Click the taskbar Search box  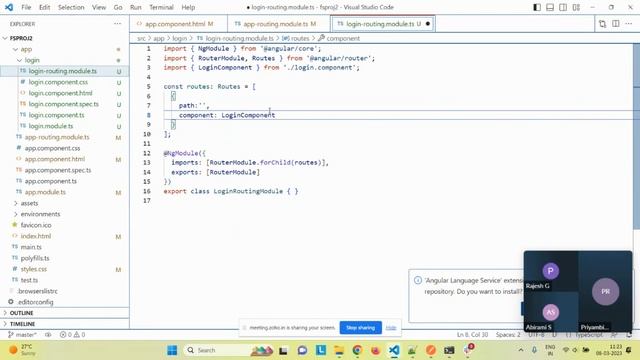[229, 350]
